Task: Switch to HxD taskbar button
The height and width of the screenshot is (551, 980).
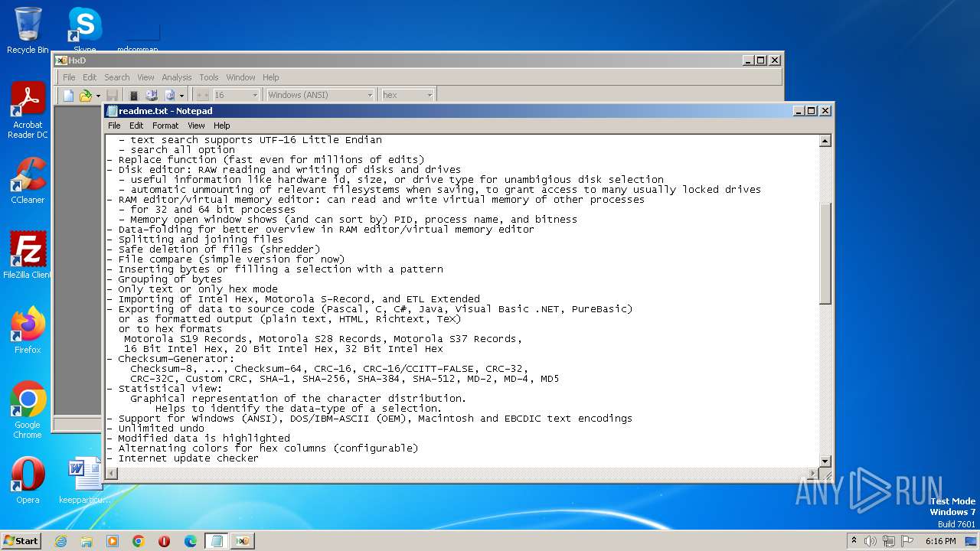Action: (243, 541)
